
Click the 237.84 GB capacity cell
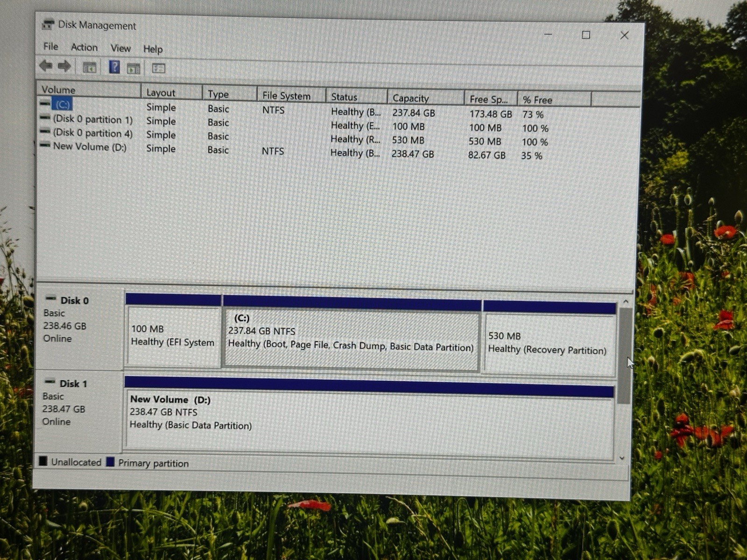pos(414,113)
